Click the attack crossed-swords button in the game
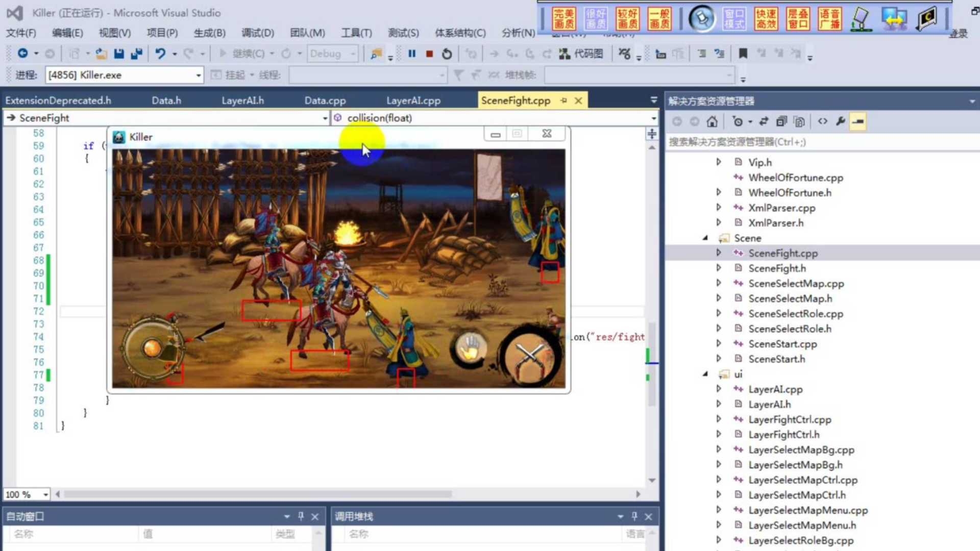The height and width of the screenshot is (551, 980). 529,357
